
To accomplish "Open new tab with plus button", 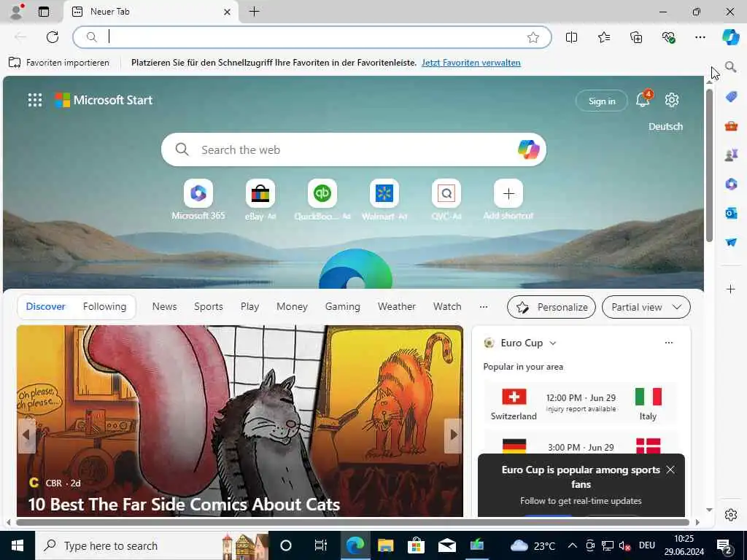I will pyautogui.click(x=255, y=12).
